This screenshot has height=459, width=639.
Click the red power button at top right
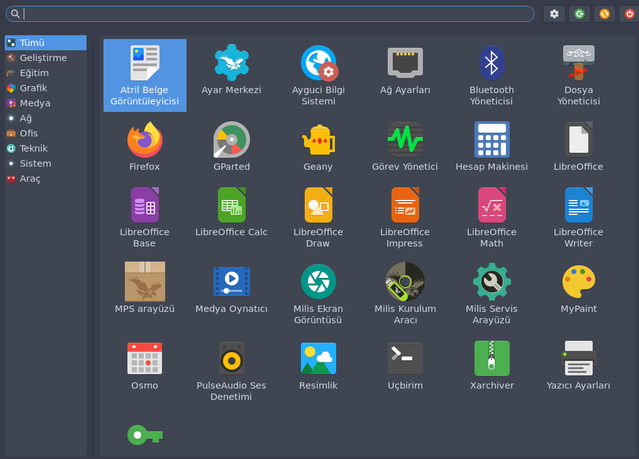click(x=627, y=14)
